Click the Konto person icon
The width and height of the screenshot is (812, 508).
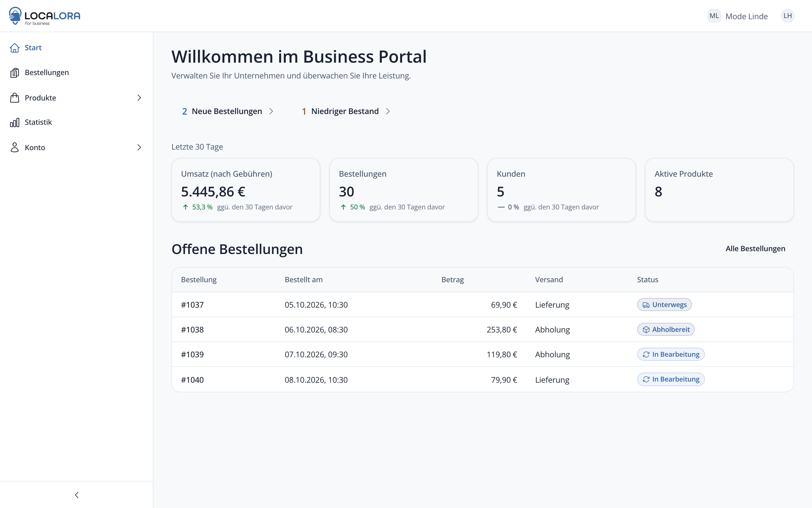[14, 147]
